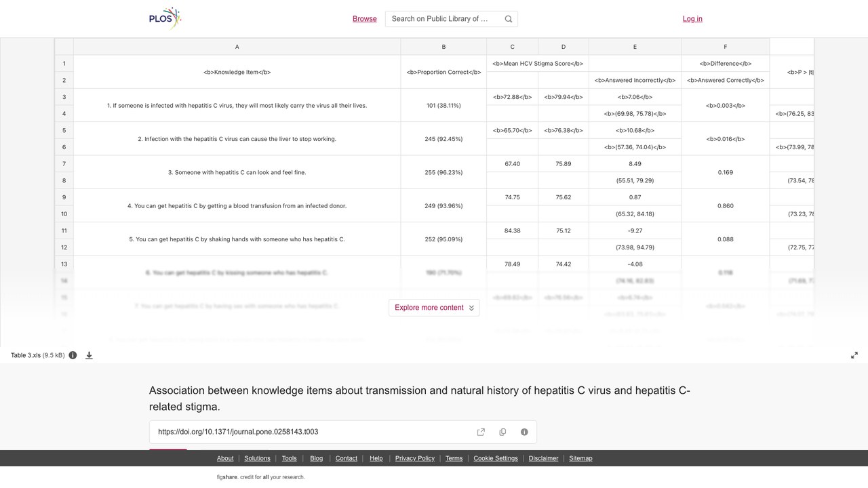This screenshot has height=488, width=868.
Task: Select column A header
Action: click(237, 47)
